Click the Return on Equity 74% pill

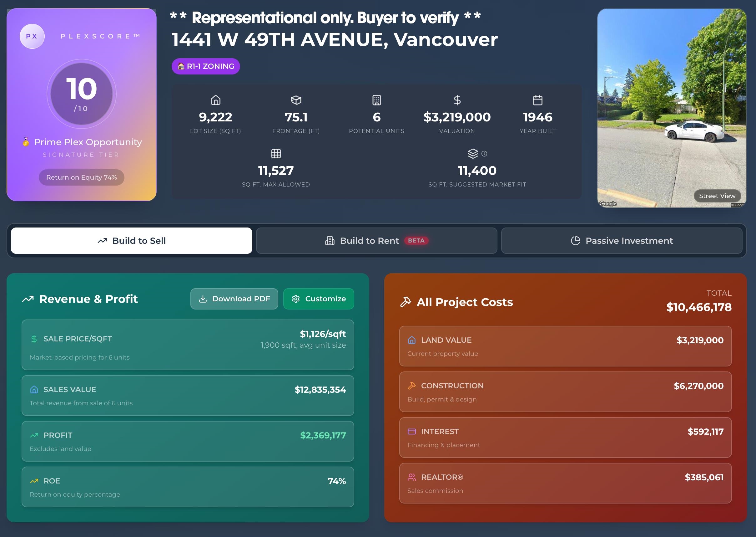(82, 177)
